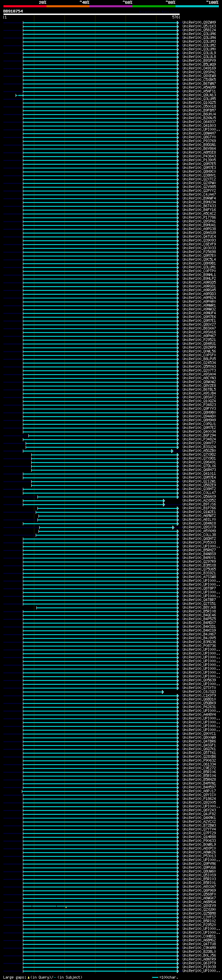
Task: Select hit UniRef100_C6JSG3
Action: tap(199, 691)
